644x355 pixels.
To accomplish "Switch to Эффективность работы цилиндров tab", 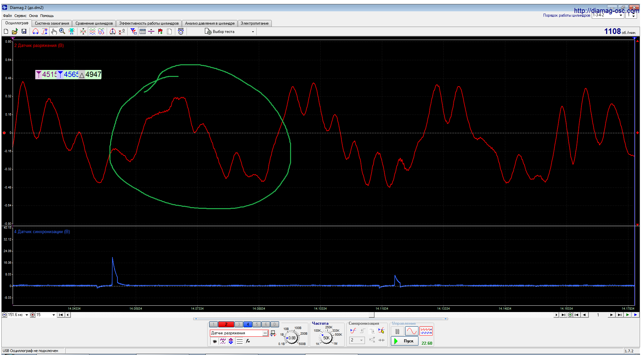I will (x=149, y=23).
